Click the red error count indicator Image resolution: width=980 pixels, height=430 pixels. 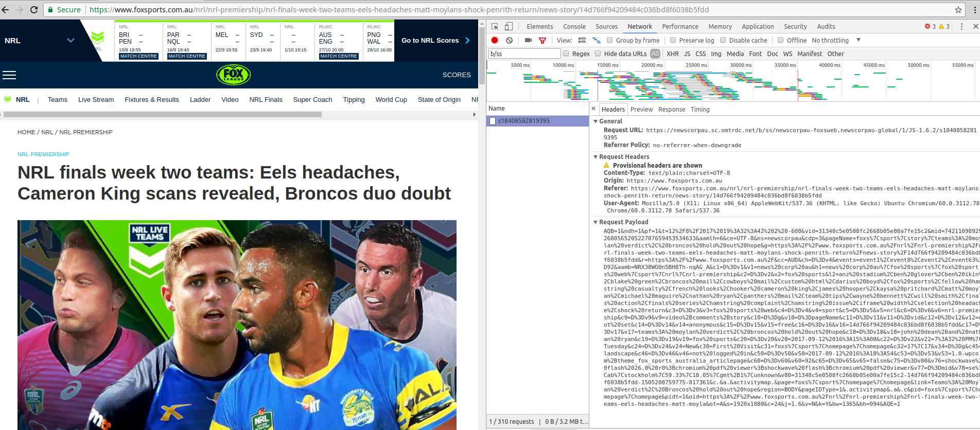[930, 26]
